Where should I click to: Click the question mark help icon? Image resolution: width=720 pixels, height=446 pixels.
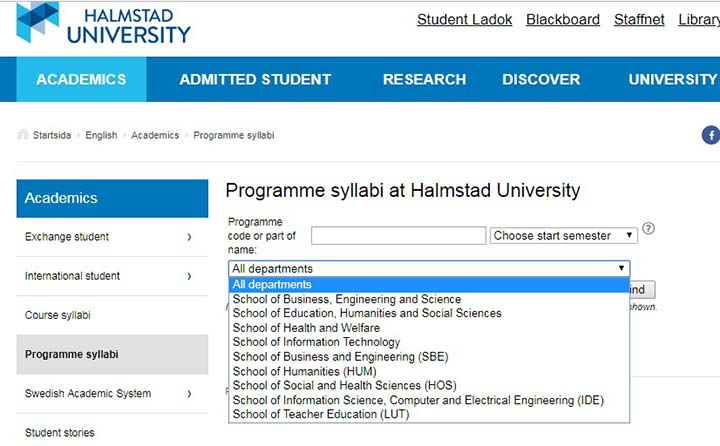point(648,228)
